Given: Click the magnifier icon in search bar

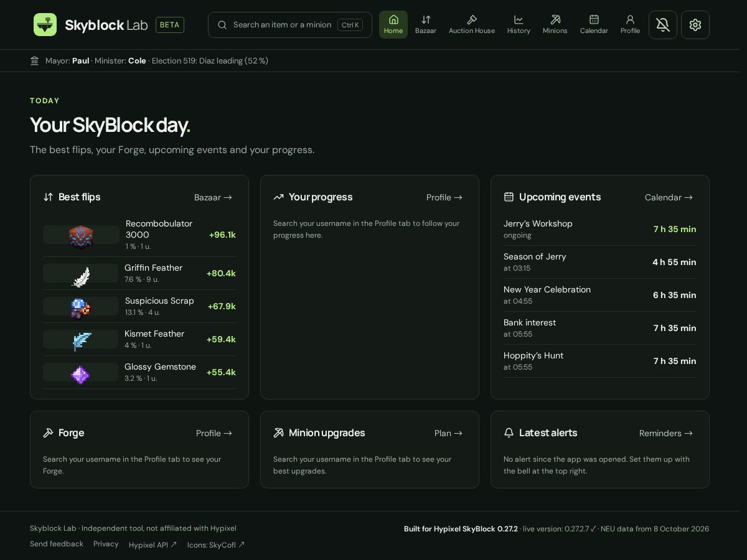Looking at the screenshot, I should pyautogui.click(x=222, y=25).
